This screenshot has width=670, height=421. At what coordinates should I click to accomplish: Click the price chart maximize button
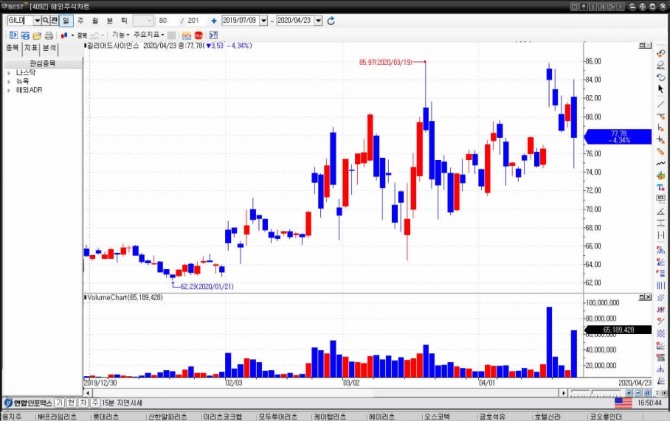pyautogui.click(x=642, y=46)
